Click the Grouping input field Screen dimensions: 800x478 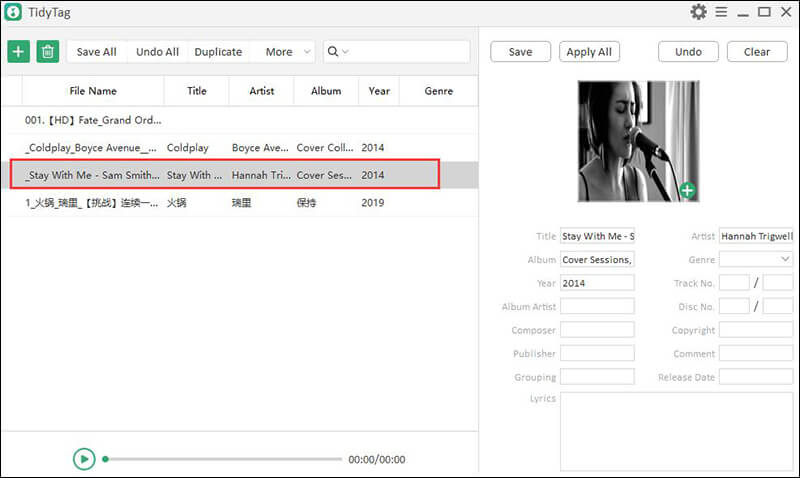tap(597, 376)
